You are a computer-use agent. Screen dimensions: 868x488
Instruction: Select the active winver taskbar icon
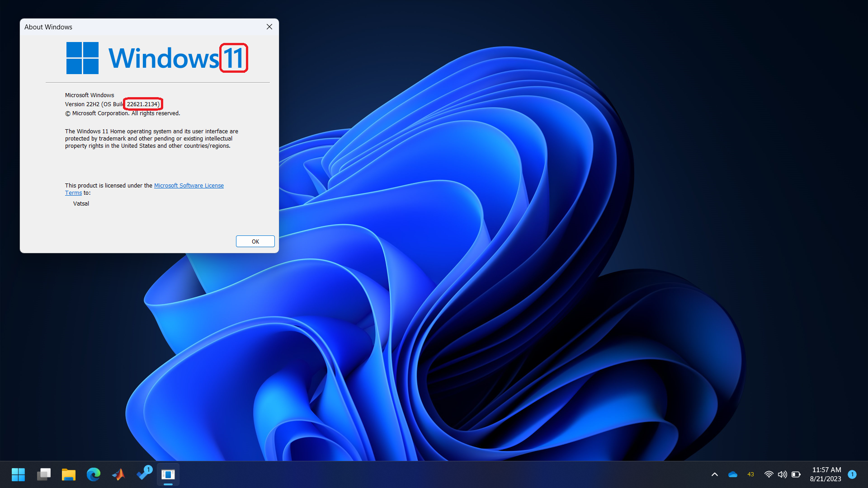(x=168, y=474)
